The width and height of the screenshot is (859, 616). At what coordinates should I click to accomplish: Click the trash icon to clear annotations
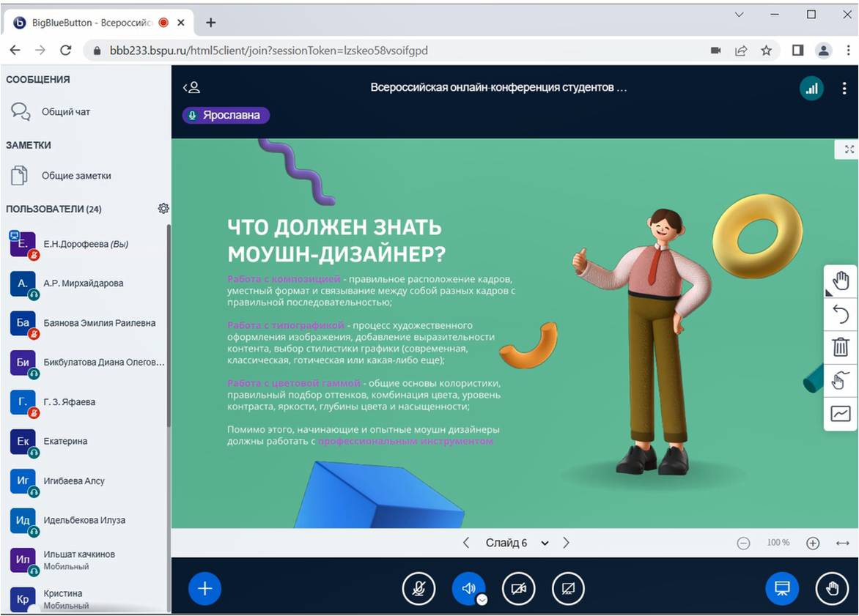pyautogui.click(x=840, y=347)
